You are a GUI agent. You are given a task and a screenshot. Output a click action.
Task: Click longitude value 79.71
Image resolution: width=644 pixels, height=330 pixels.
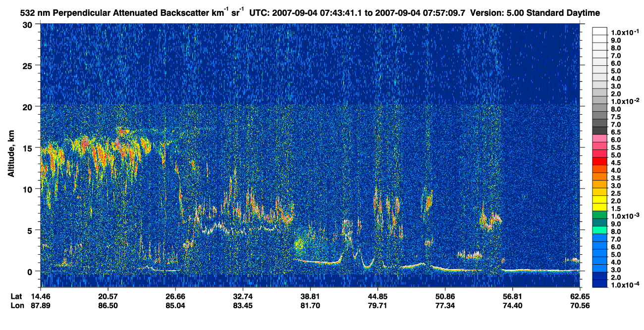tap(377, 305)
